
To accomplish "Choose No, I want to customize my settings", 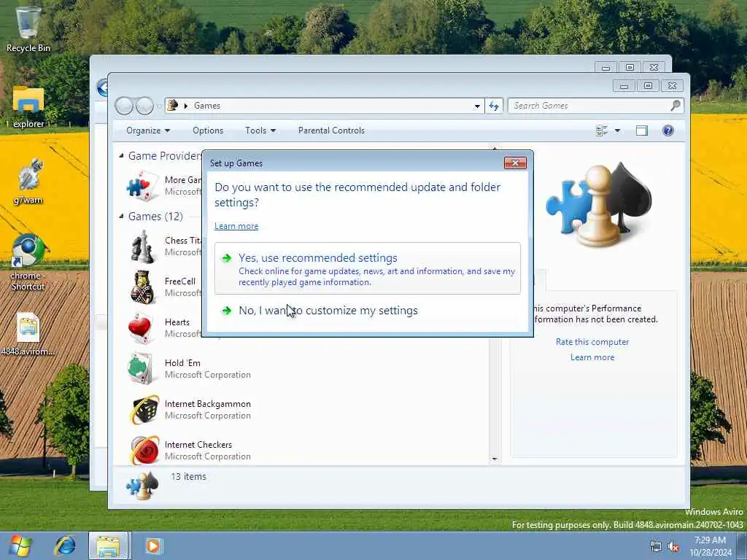I will click(x=368, y=311).
